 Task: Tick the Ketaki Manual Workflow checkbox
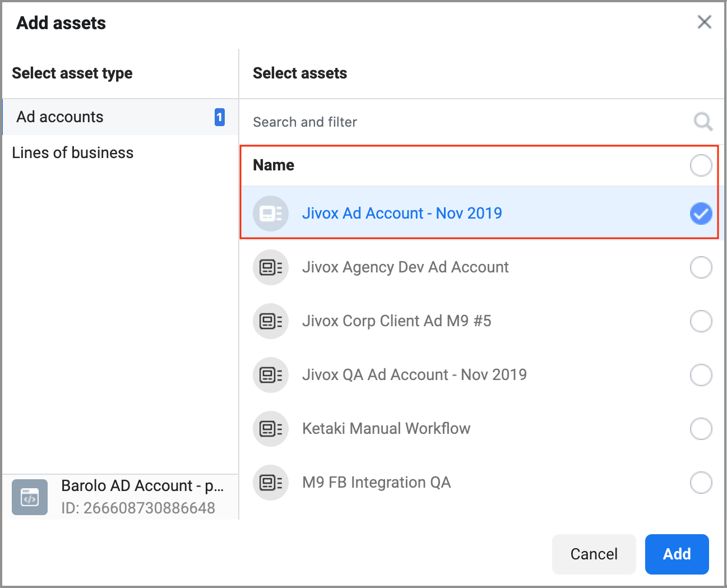click(701, 429)
